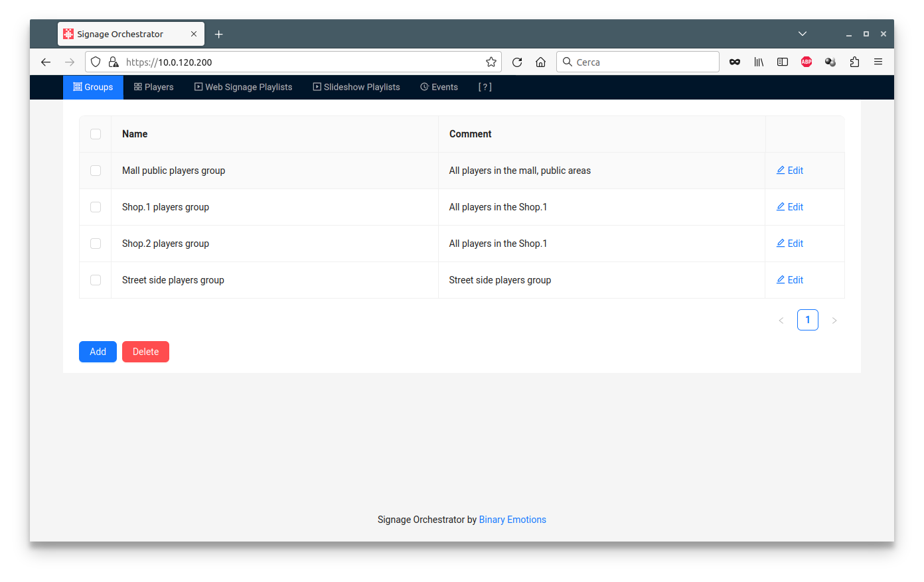The width and height of the screenshot is (924, 582).
Task: Open private browsing mask icon
Action: [735, 62]
